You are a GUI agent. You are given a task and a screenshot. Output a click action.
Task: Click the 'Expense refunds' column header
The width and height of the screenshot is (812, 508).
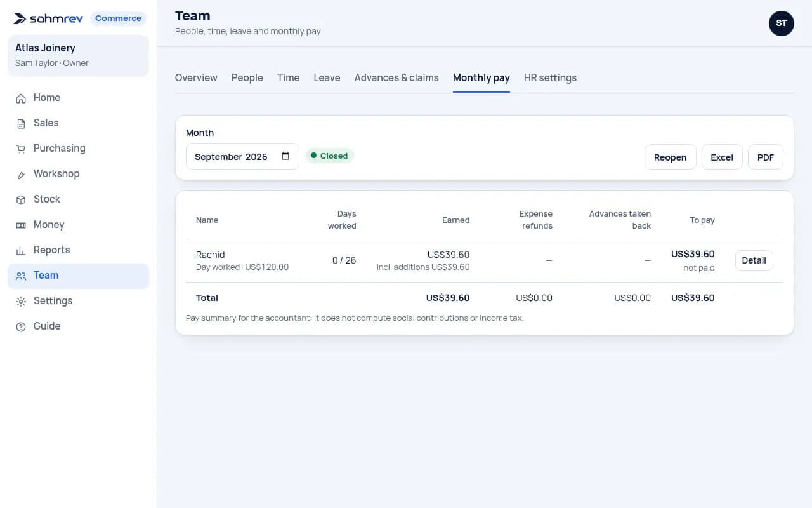pos(536,220)
